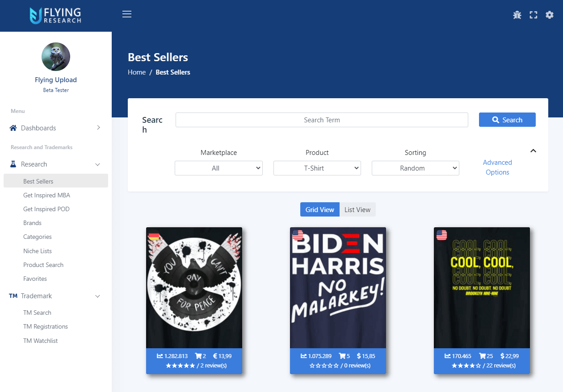Click the Search Term input field
This screenshot has width=563, height=392.
322,120
